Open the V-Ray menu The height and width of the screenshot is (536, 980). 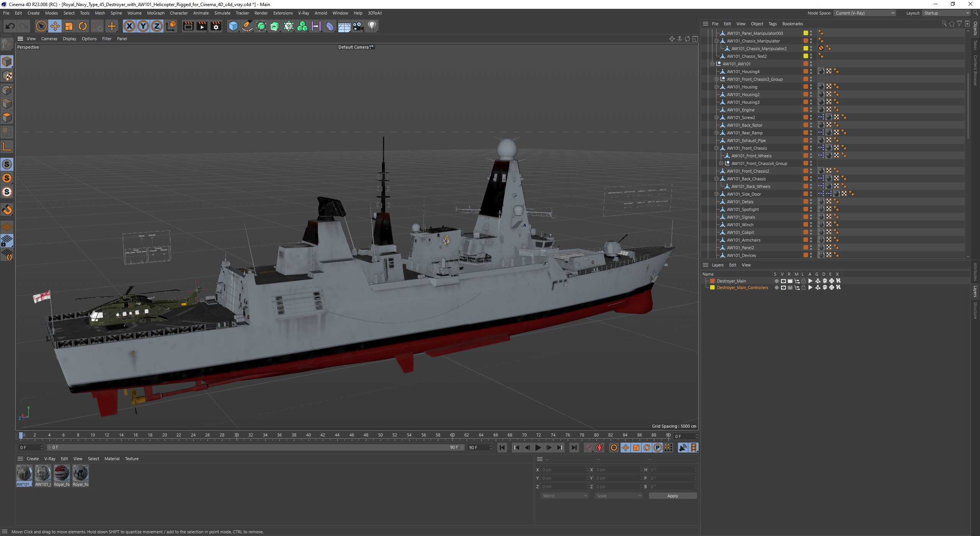304,13
